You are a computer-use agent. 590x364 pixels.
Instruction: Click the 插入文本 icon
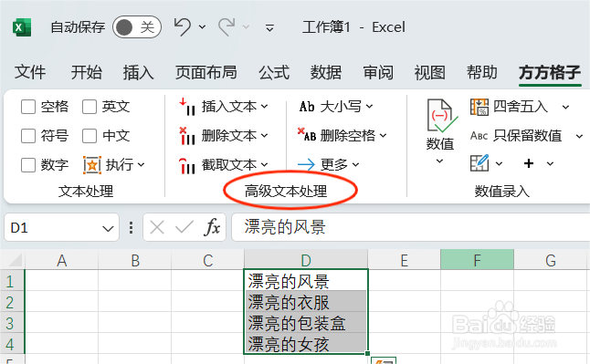click(187, 107)
